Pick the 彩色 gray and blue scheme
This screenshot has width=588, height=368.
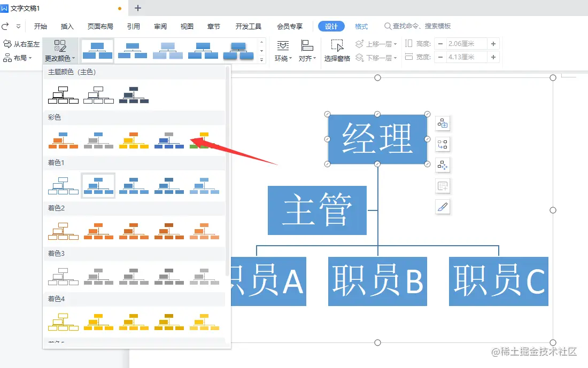pyautogui.click(x=99, y=140)
